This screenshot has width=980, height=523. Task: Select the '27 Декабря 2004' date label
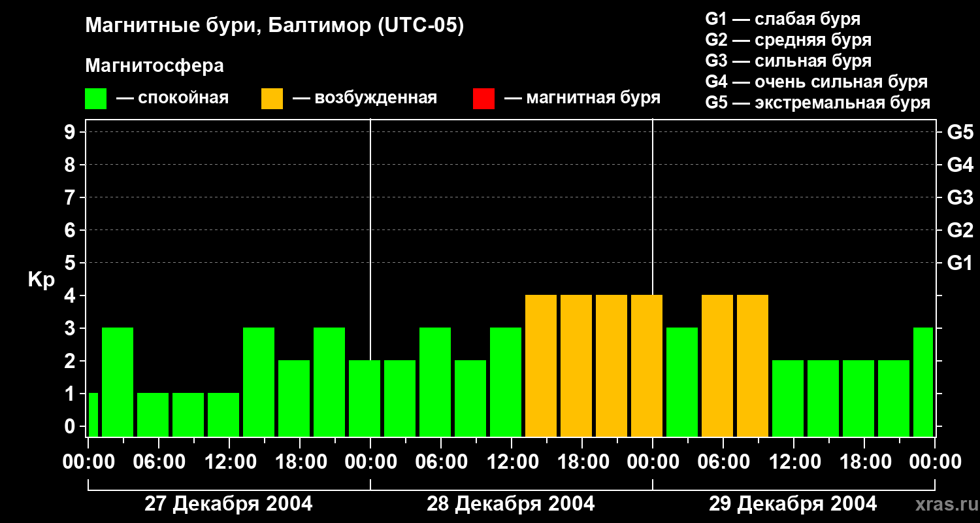pyautogui.click(x=228, y=504)
